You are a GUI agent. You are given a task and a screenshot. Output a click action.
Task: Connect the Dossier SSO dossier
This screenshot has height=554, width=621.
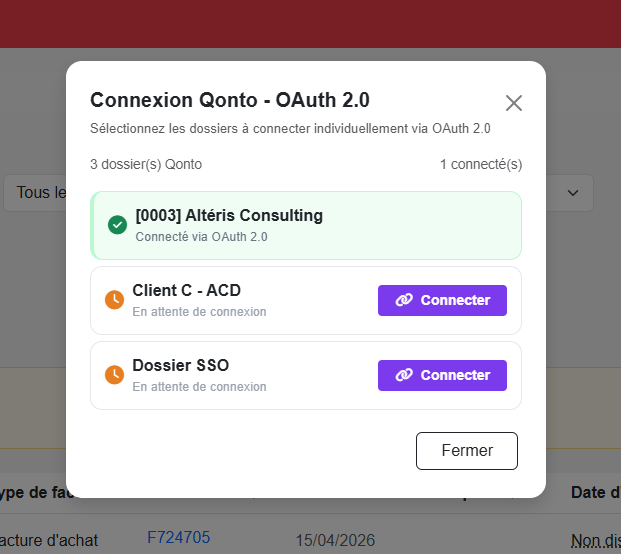pos(442,375)
